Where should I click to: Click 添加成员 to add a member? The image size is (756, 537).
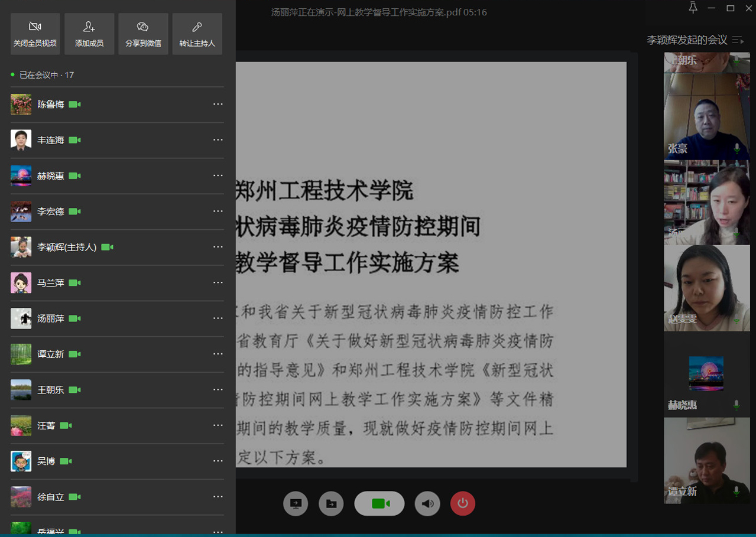[x=89, y=34]
